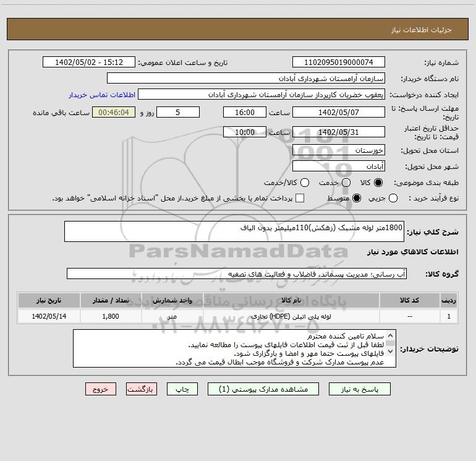Screen dimensions: 476x461
Task: Click the اطلاعات کالاهای مورد نیاز heading
Action: (x=413, y=252)
